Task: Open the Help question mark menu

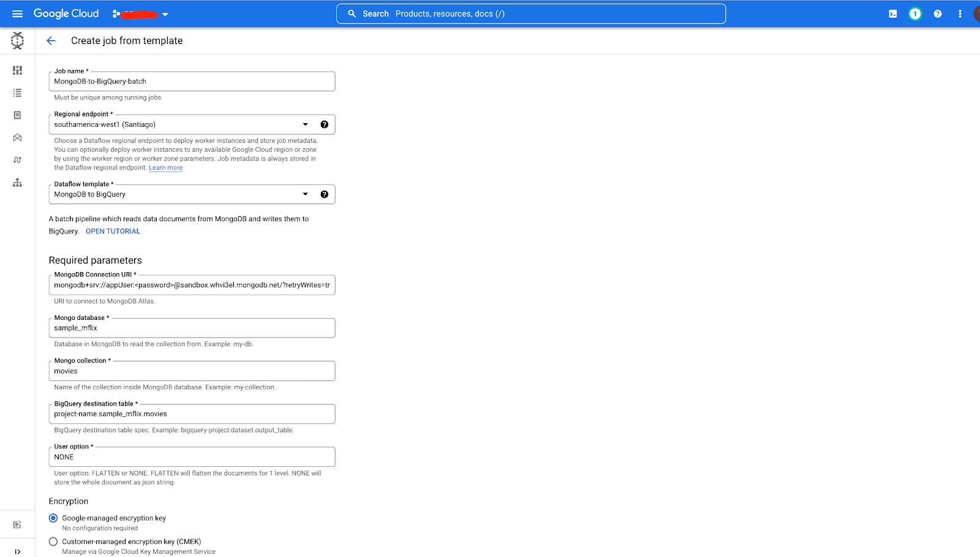Action: tap(938, 13)
